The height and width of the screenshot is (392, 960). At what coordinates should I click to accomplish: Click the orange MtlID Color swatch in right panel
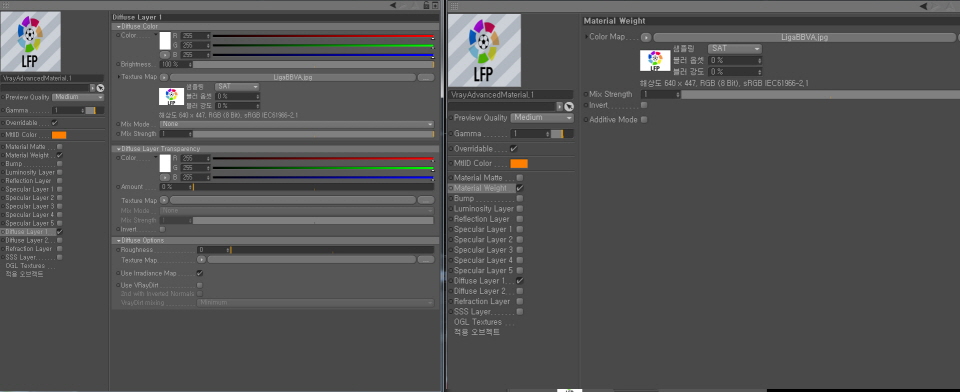point(519,164)
